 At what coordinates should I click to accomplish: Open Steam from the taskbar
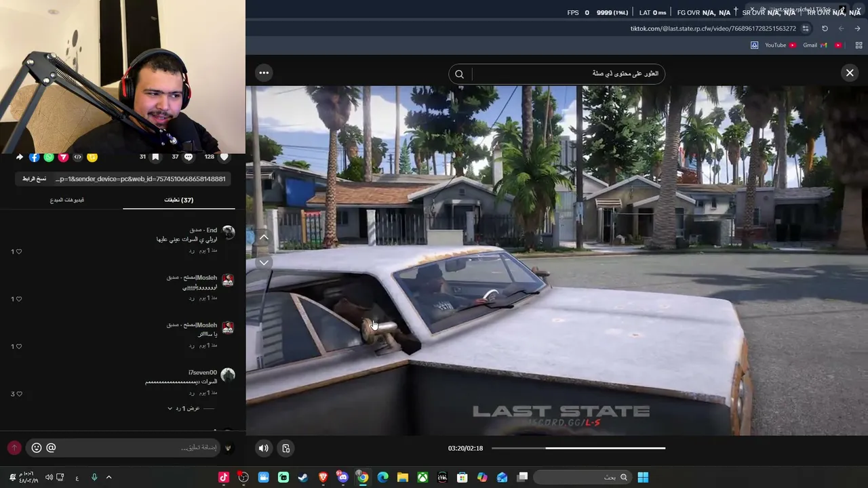click(x=303, y=477)
